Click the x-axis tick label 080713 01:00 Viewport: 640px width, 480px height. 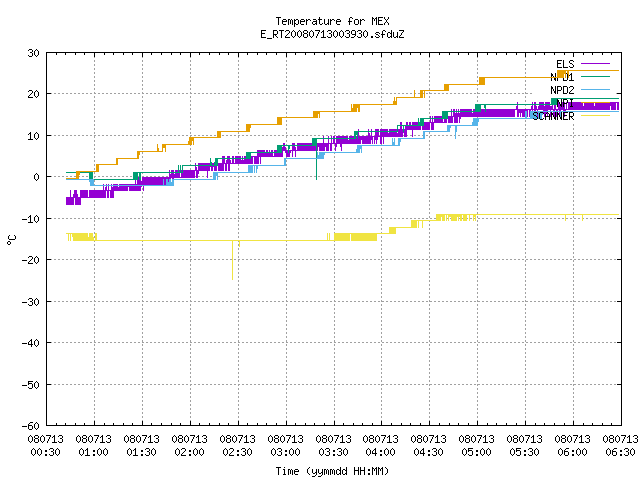pos(94,446)
